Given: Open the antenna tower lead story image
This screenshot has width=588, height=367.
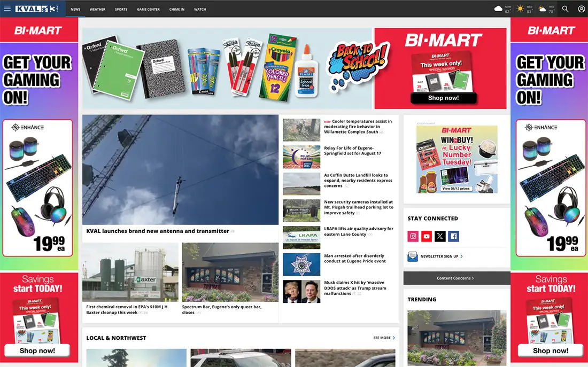Looking at the screenshot, I should [x=180, y=169].
